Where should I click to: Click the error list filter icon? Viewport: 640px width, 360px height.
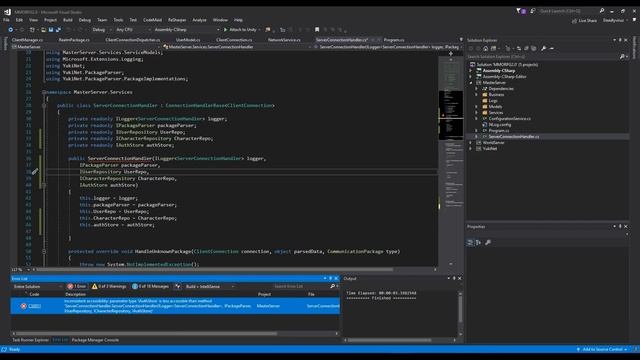[178, 287]
